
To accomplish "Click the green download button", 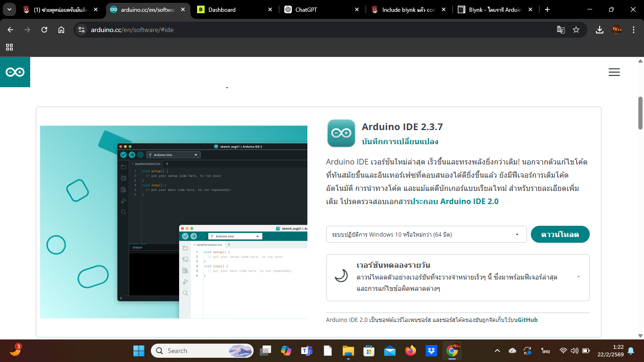I will (x=560, y=234).
